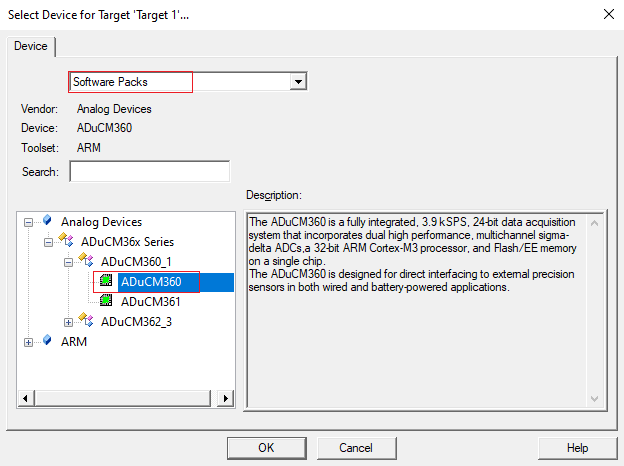Select the ADuCM360_1 tree label

[x=136, y=261]
